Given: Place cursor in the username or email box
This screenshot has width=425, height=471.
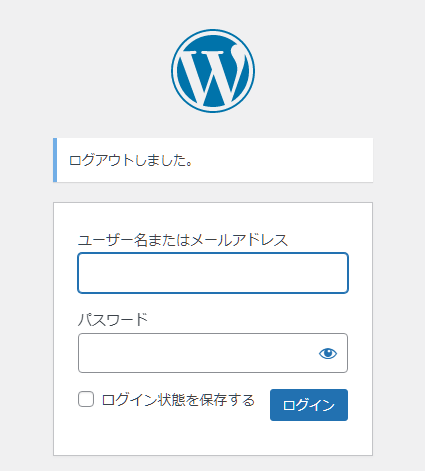Looking at the screenshot, I should (213, 273).
